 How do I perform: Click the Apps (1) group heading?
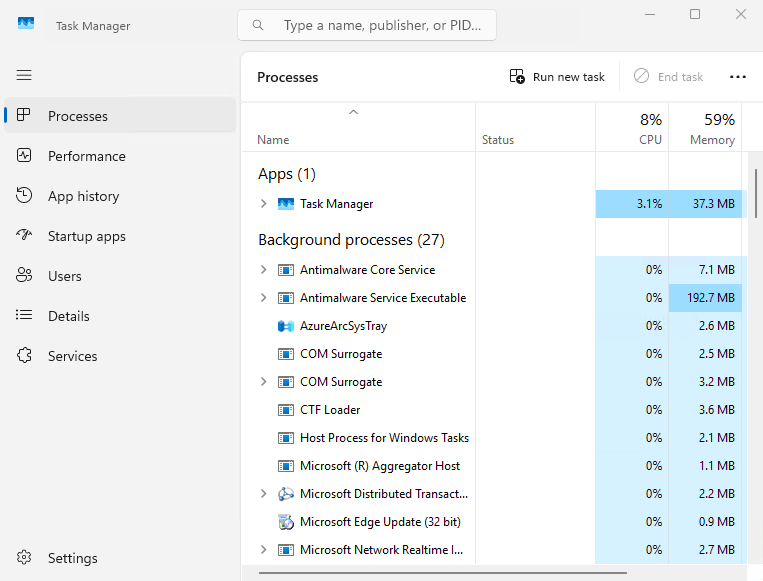pos(287,174)
